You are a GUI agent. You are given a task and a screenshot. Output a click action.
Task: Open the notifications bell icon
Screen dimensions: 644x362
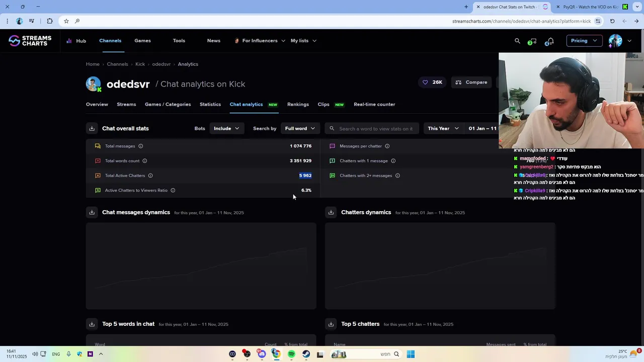point(550,41)
